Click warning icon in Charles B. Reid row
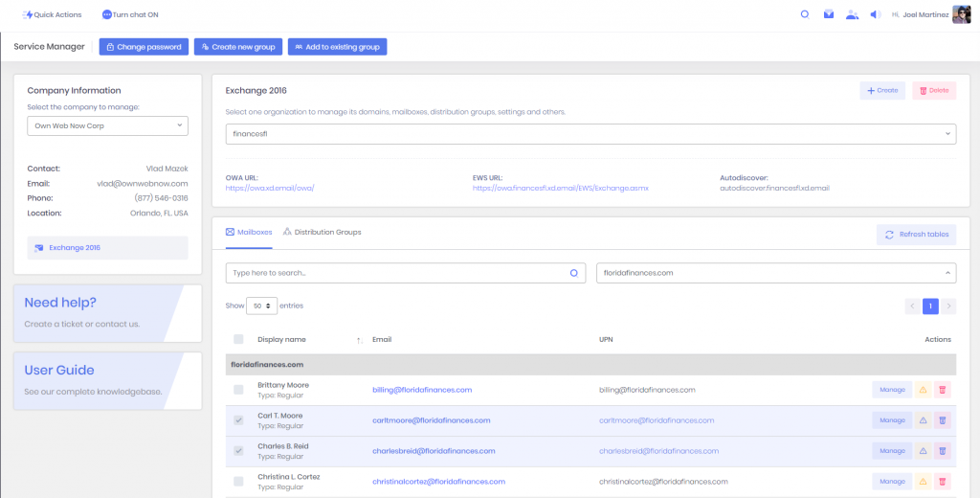Screen dimensions: 980x498 coord(923,451)
